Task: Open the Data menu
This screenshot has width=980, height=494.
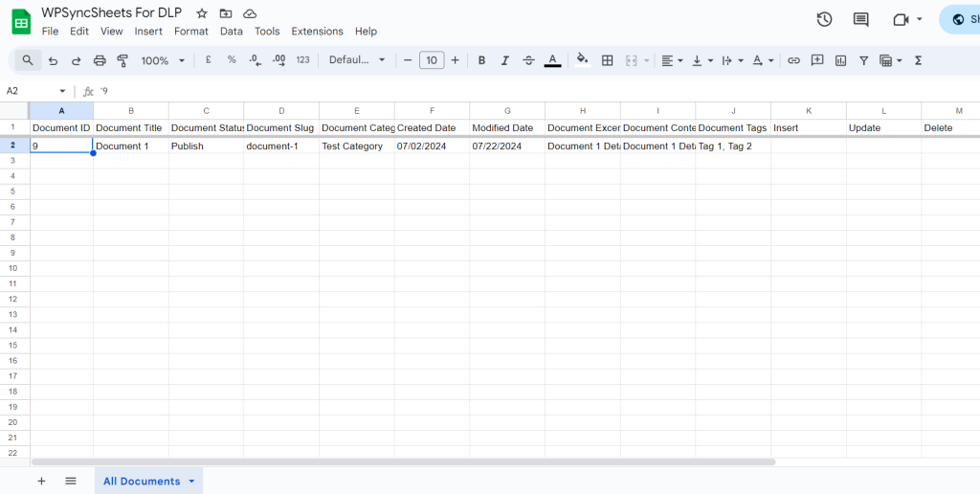Action: (232, 32)
